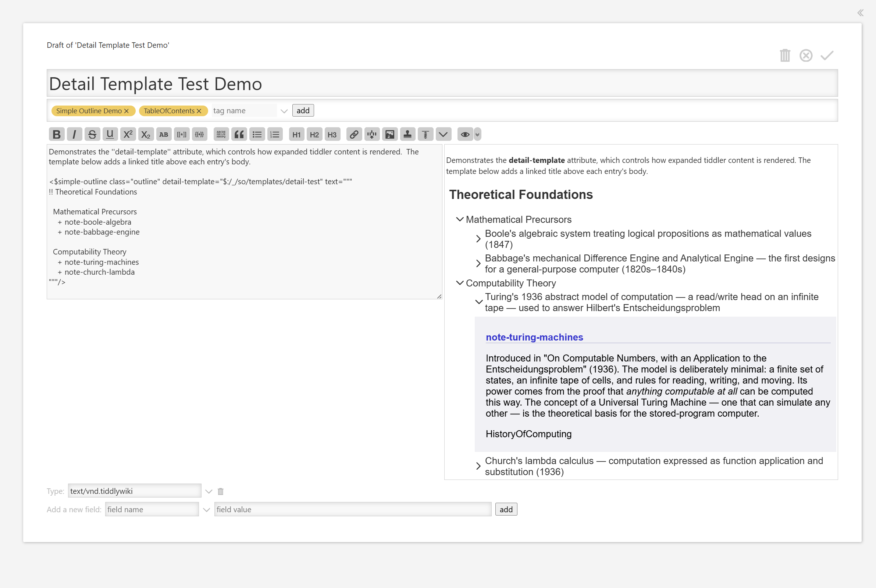Apply bold formatting from the editor toolbar
876x588 pixels.
coord(57,134)
